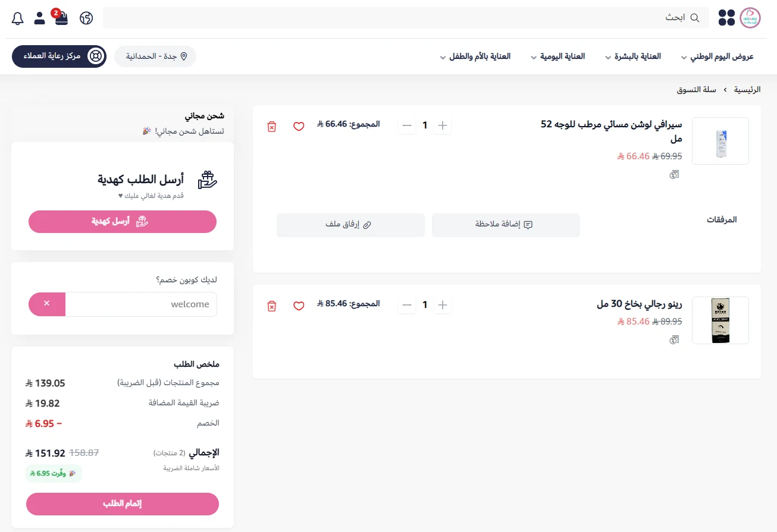Click إتمام الطلب to checkout

point(123,503)
